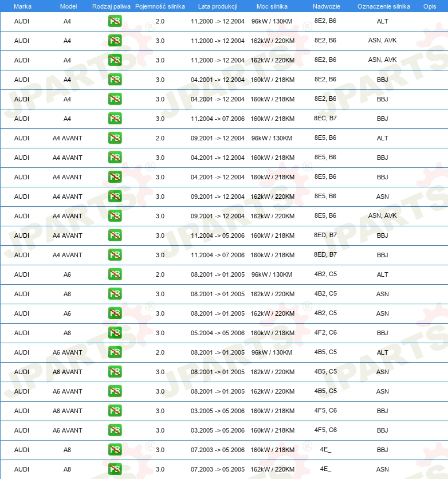Click the BBJ engine code in the A8 row

(x=382, y=450)
